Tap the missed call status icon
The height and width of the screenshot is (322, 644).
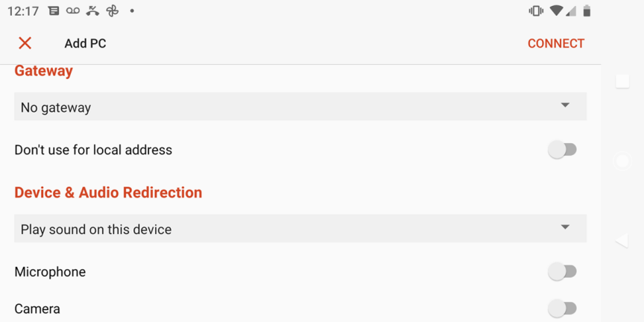pyautogui.click(x=92, y=11)
